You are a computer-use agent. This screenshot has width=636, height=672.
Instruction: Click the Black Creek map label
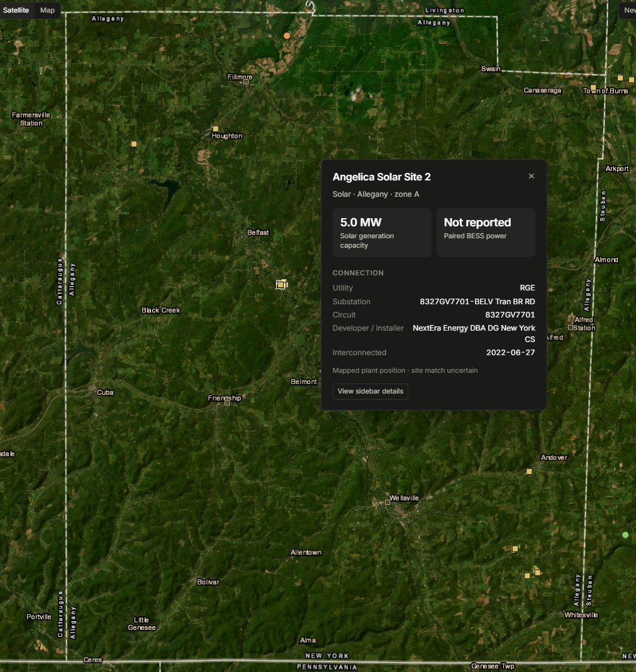point(161,311)
